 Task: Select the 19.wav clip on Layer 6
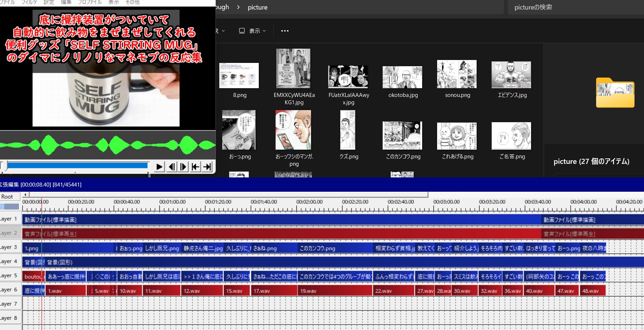(334, 291)
